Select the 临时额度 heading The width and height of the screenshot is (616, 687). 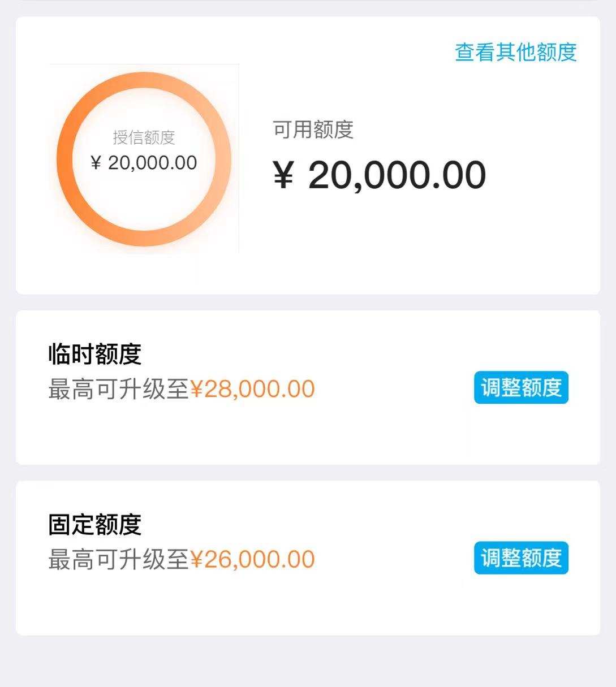click(x=94, y=355)
